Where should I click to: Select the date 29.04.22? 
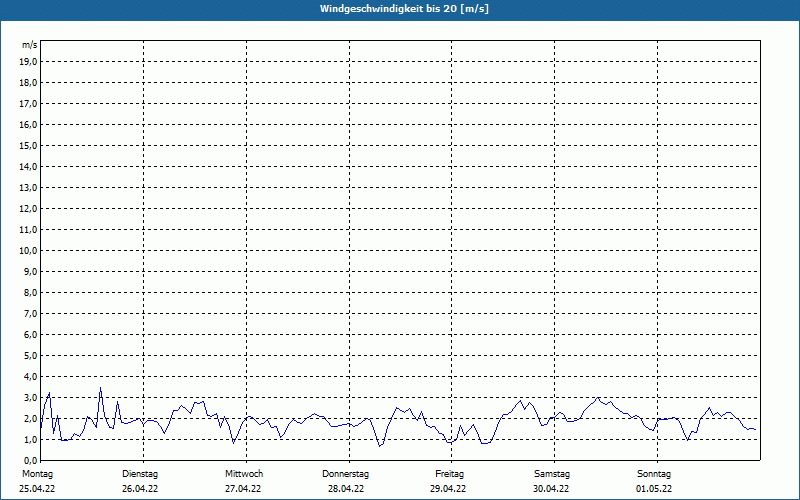tap(448, 489)
